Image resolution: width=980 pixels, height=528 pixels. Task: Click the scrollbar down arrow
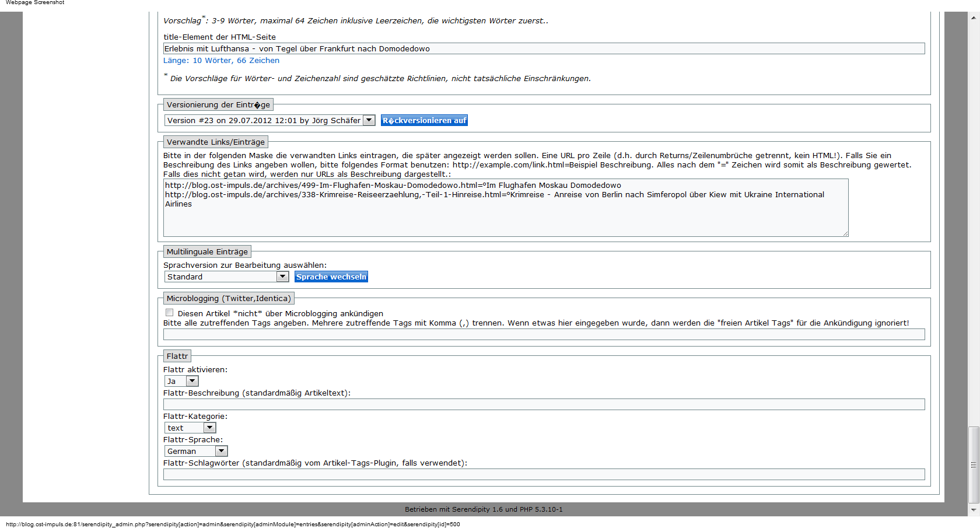tap(974, 510)
